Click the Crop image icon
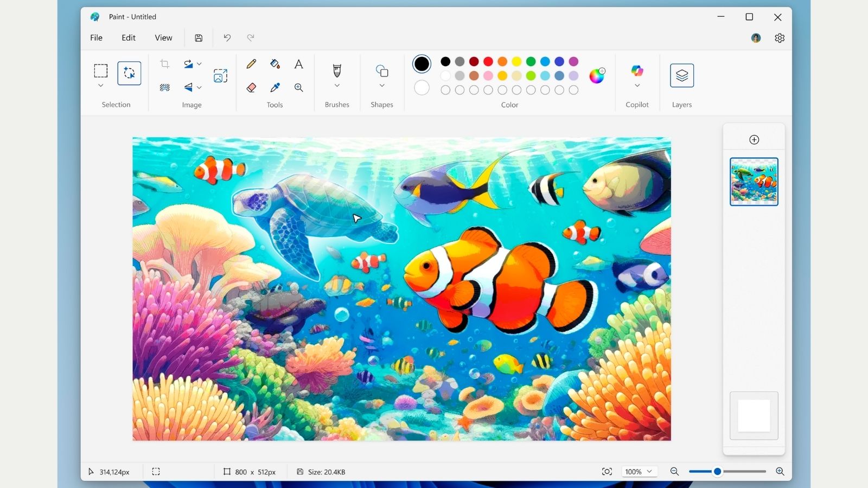Image resolution: width=868 pixels, height=488 pixels. point(165,64)
